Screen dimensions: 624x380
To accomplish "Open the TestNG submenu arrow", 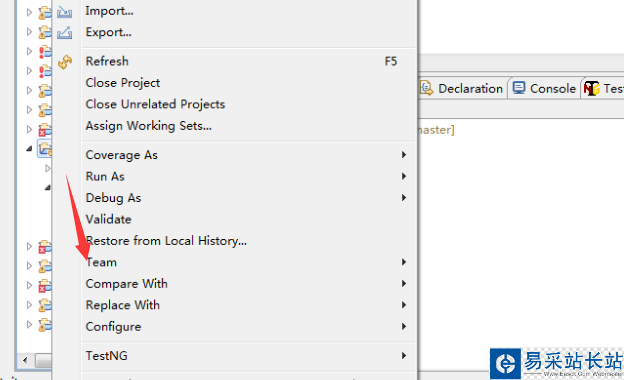I will tap(404, 355).
